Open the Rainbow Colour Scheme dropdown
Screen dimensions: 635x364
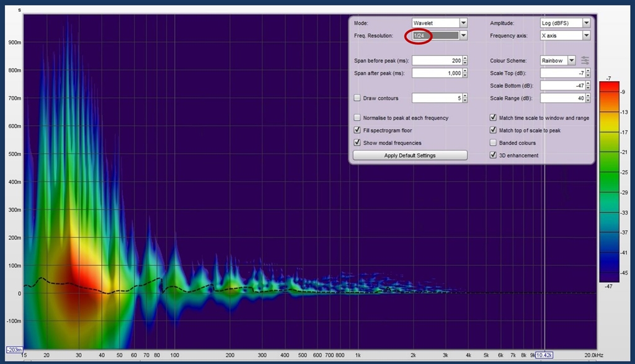571,61
